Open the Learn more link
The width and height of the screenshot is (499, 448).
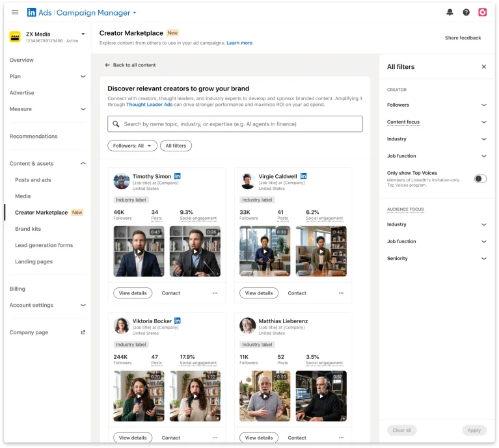click(239, 43)
